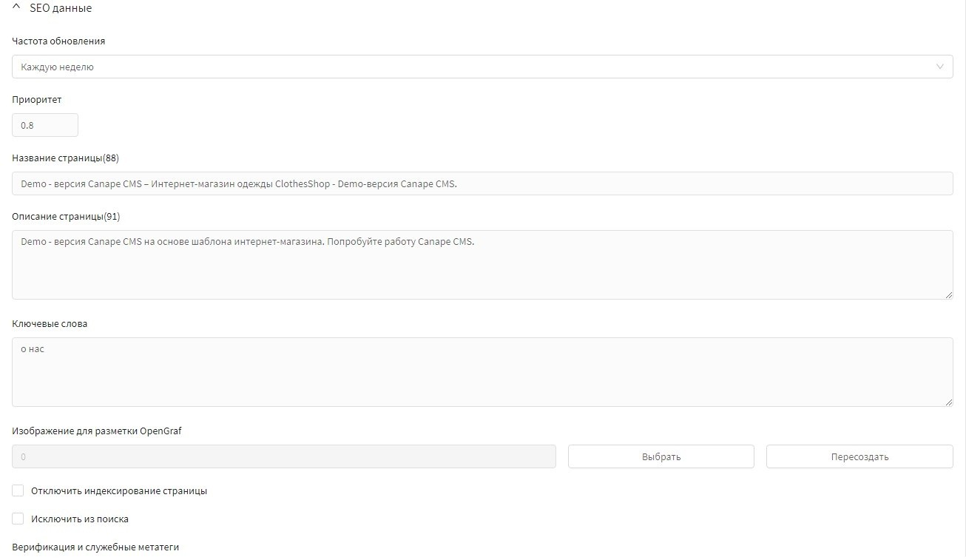Click inside the Описание страницы textarea
Screen dimensions: 966x560
(482, 265)
